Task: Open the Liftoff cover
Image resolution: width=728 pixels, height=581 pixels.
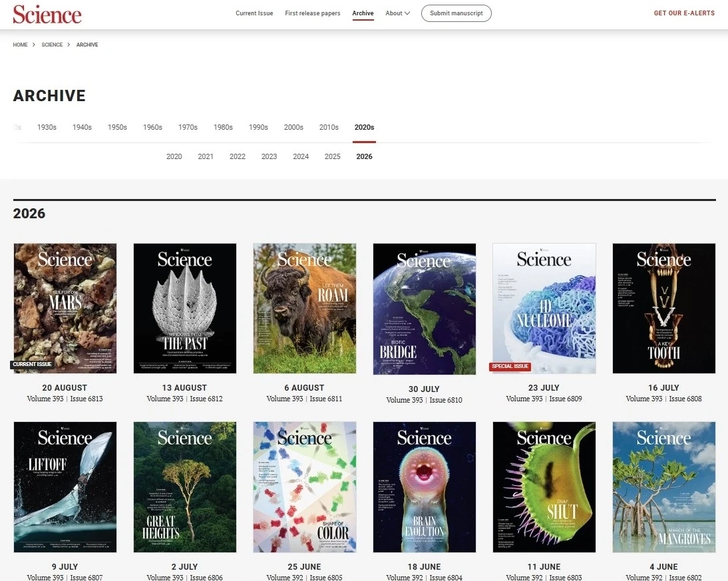Action: tap(65, 487)
